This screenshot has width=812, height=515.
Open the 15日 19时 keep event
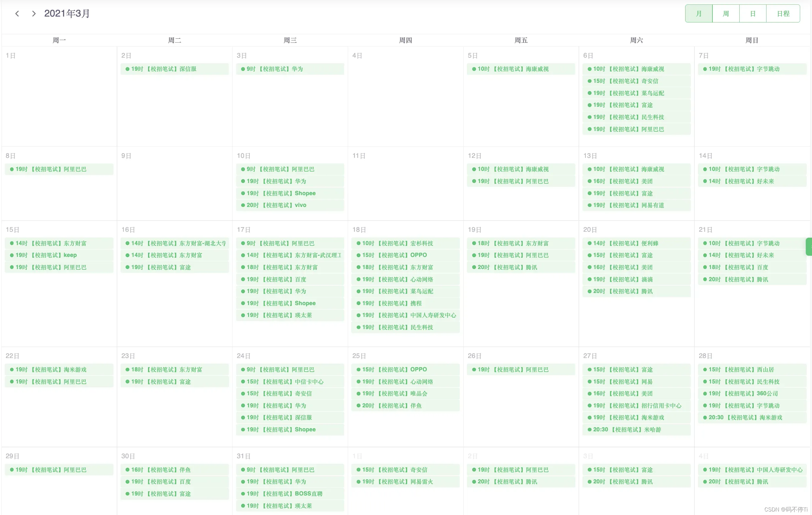[x=59, y=255]
